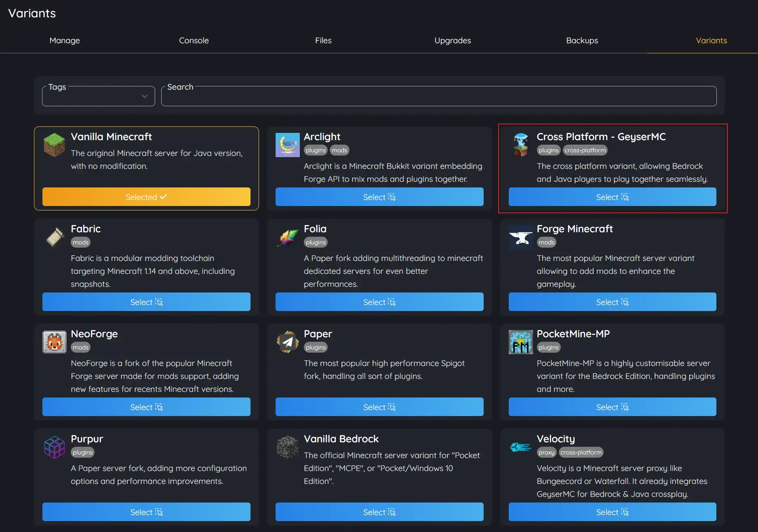758x532 pixels.
Task: Click the Folia feather icon
Action: [287, 237]
